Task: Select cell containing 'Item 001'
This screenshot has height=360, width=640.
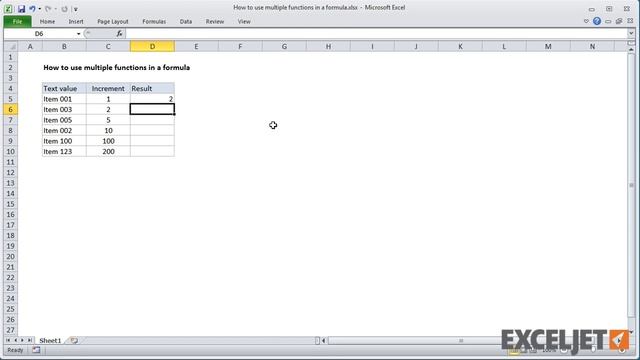Action: point(64,99)
